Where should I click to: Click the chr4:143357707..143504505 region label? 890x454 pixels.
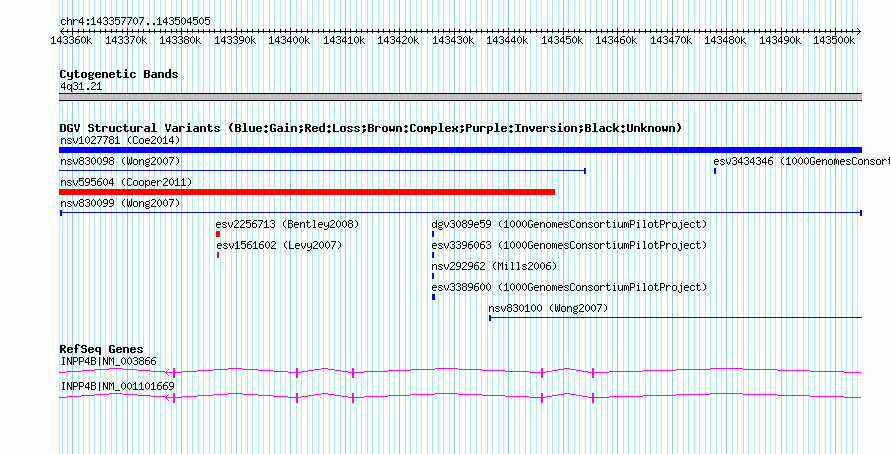[135, 21]
